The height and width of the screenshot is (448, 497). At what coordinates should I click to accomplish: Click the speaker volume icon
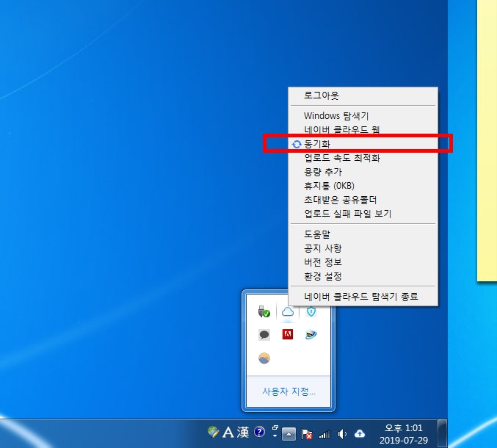pos(342,434)
